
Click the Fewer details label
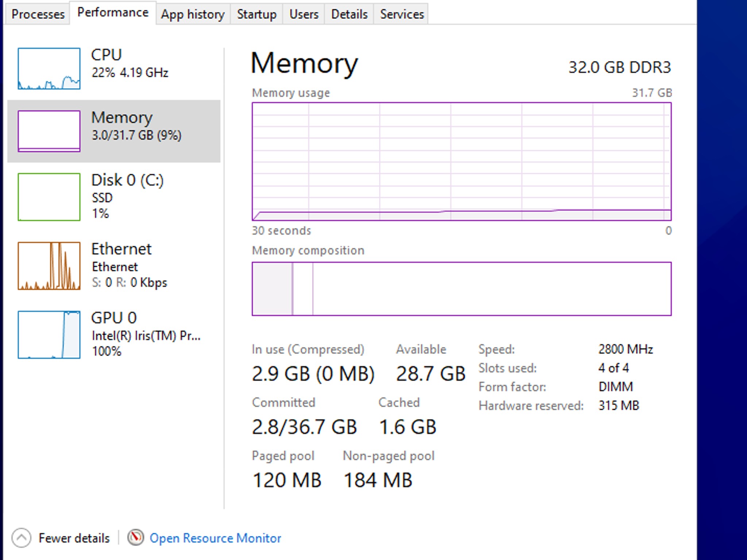74,538
